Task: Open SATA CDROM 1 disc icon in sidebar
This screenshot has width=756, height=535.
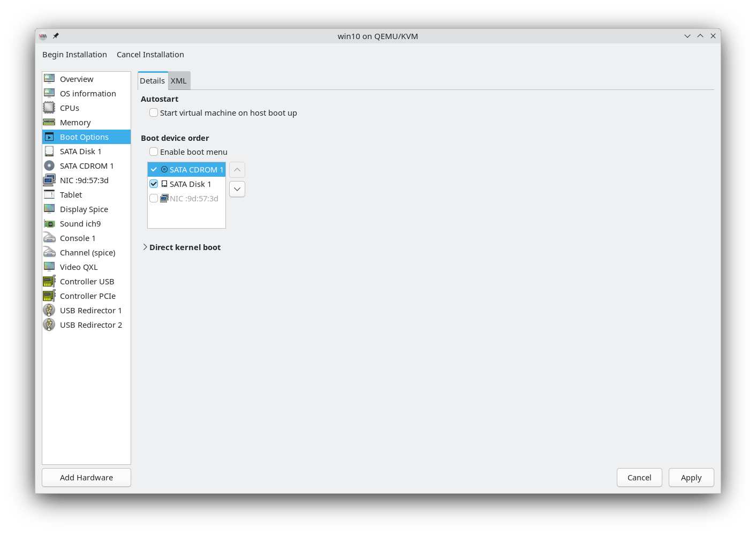Action: click(49, 165)
